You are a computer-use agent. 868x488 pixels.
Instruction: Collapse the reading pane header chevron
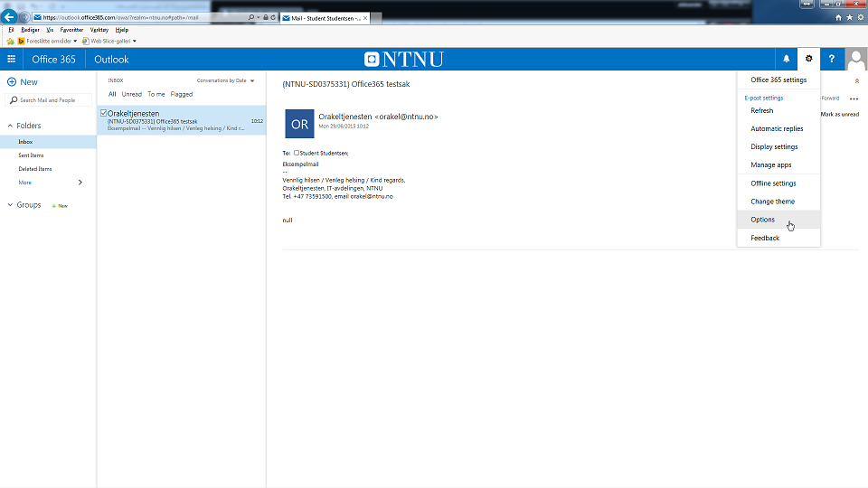click(x=857, y=81)
